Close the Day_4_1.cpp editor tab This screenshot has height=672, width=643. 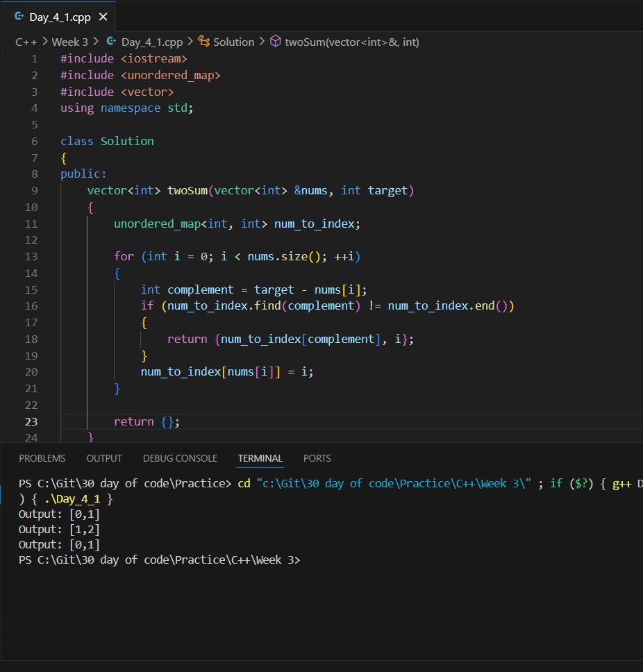(103, 17)
